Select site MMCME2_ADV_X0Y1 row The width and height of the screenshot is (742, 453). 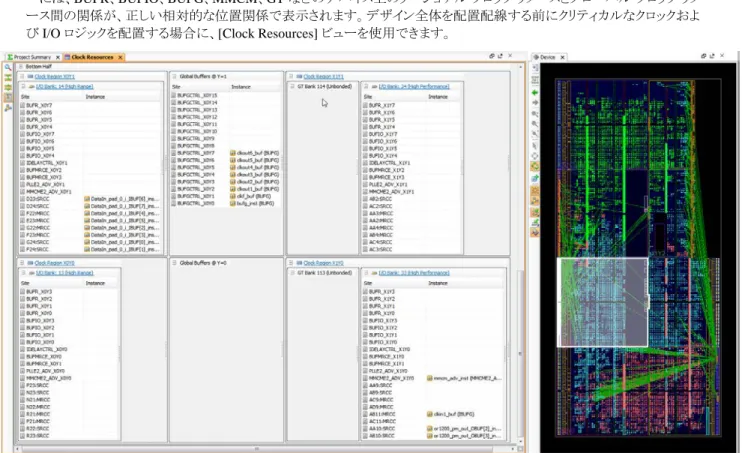[90, 192]
